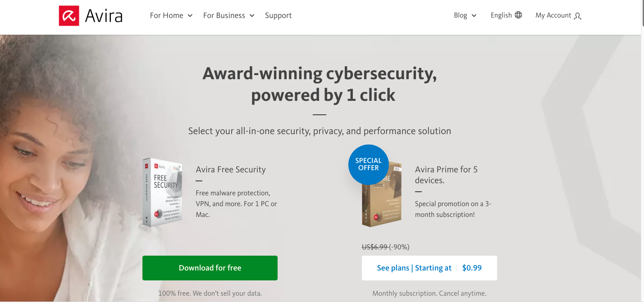Click the page vertical scrollbar
Screen dimensions: 644x302
(x=643, y=151)
